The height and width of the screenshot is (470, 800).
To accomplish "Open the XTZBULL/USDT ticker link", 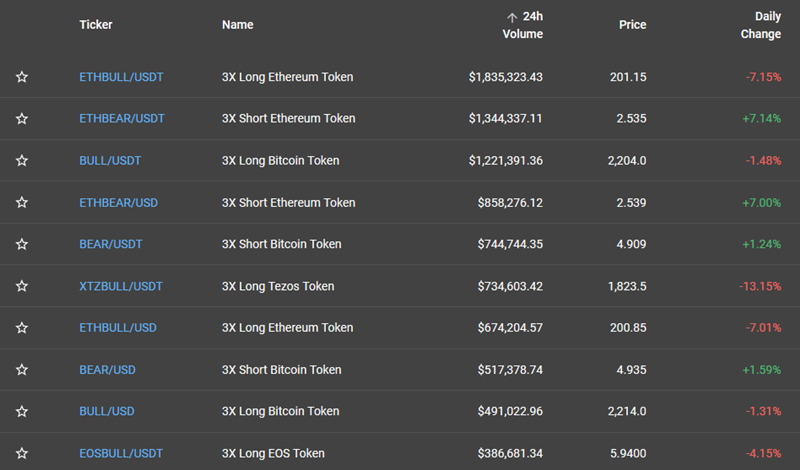I will (121, 286).
